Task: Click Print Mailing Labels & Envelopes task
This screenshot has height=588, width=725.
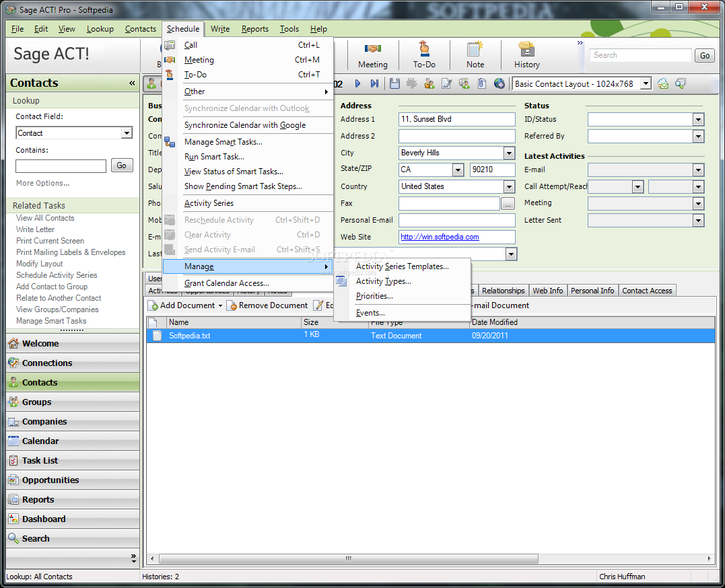Action: tap(71, 252)
